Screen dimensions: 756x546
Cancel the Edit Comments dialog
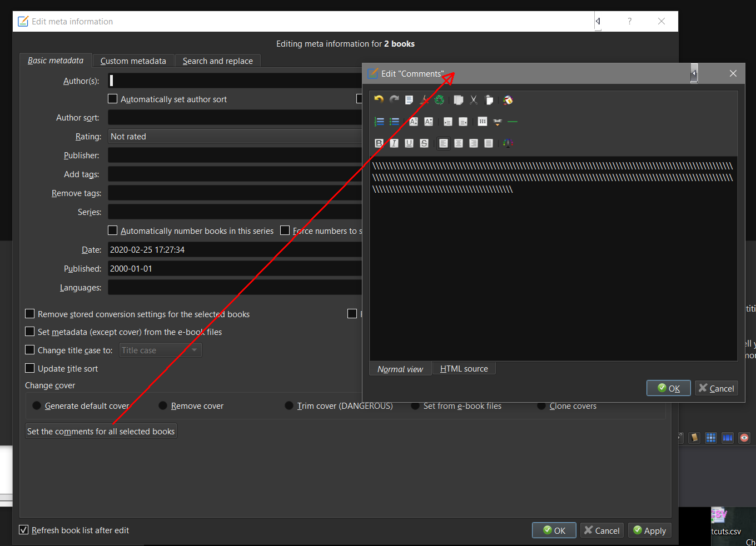717,388
